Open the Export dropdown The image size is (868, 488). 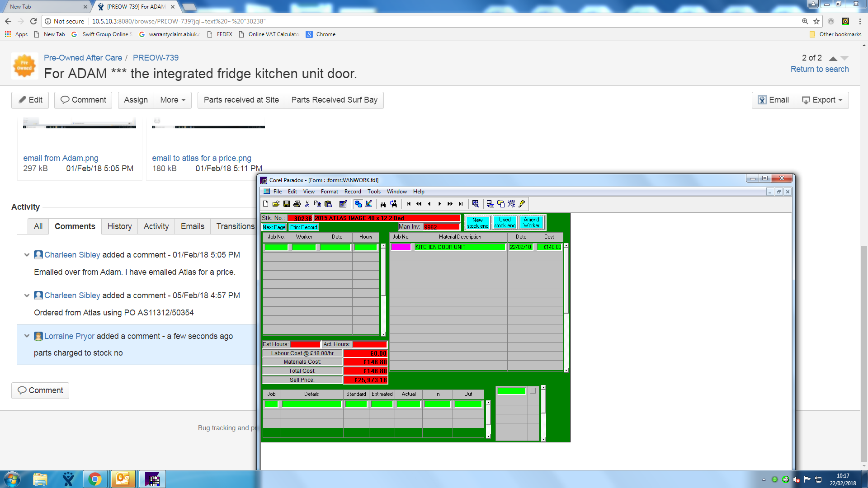[822, 100]
